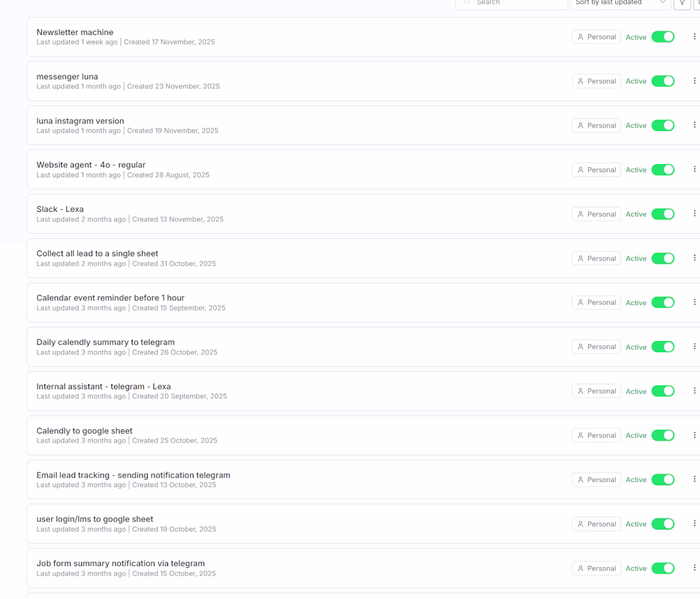Disable Collect all lead to a single sheet toggle

pyautogui.click(x=663, y=258)
